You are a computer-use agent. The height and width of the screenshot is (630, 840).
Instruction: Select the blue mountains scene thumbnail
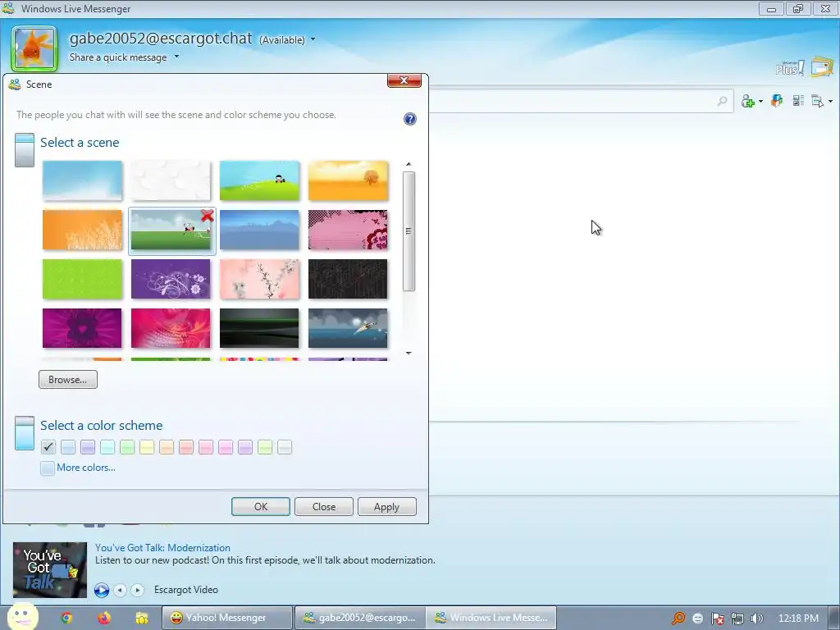click(259, 230)
